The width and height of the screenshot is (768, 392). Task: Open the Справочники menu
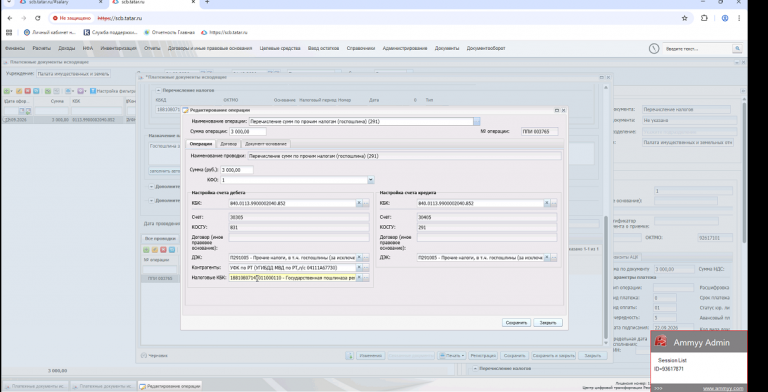click(x=360, y=49)
